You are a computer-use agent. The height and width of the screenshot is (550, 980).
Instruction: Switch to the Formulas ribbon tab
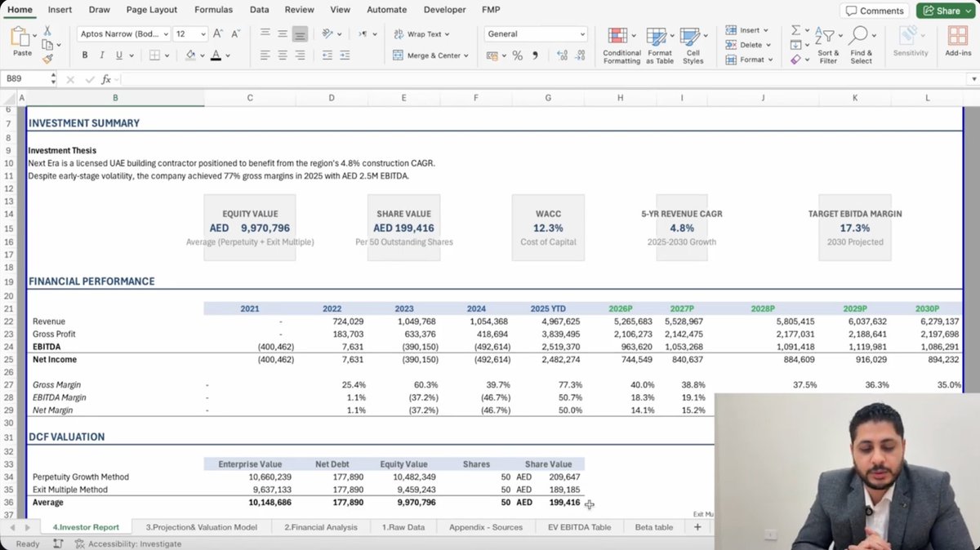click(x=213, y=10)
